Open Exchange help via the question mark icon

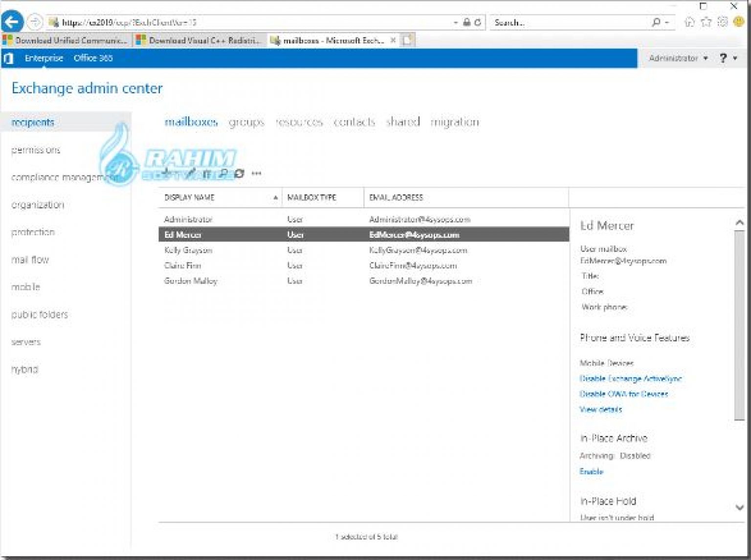coord(723,58)
